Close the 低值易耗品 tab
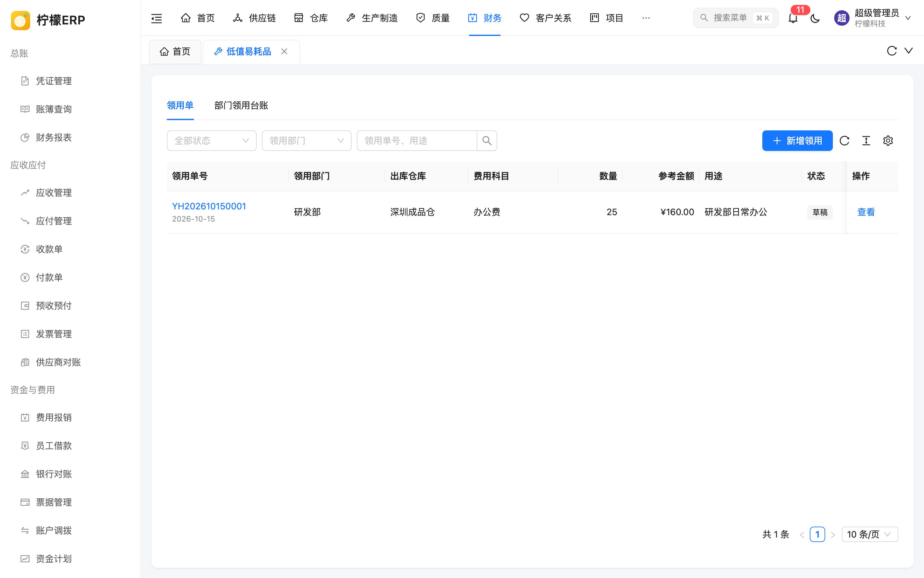This screenshot has width=924, height=578. click(284, 51)
